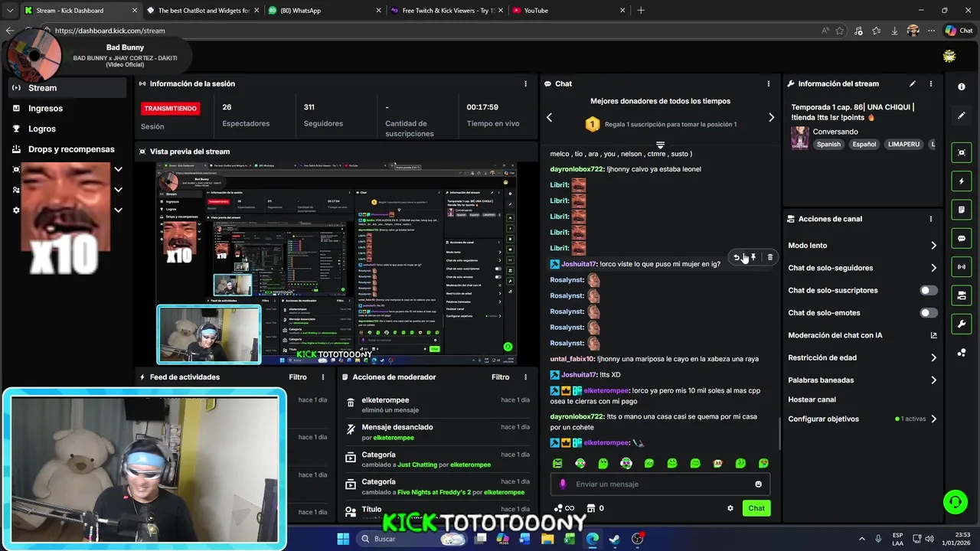This screenshot has width=980, height=551.
Task: Open the Feed de actividades three-dot menu
Action: [323, 377]
